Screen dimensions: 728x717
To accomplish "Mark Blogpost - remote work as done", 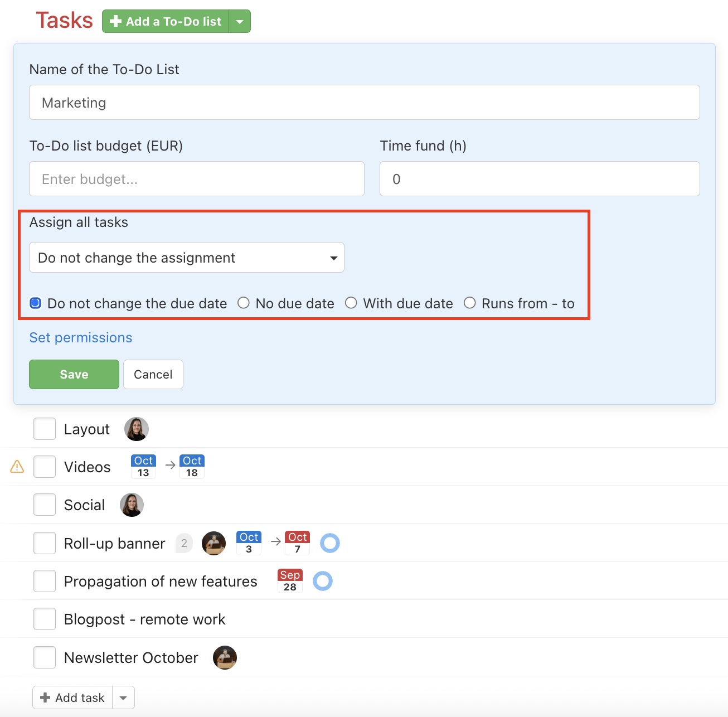I will coord(45,619).
